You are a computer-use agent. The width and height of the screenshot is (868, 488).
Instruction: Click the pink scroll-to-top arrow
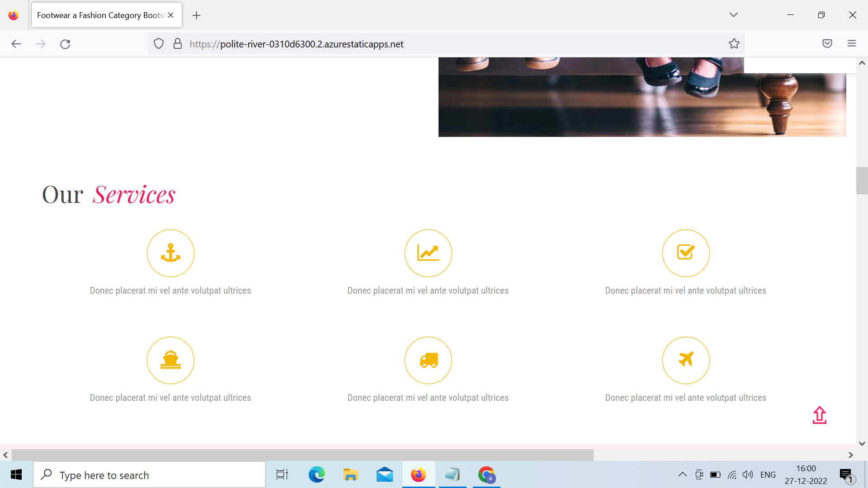coord(819,415)
